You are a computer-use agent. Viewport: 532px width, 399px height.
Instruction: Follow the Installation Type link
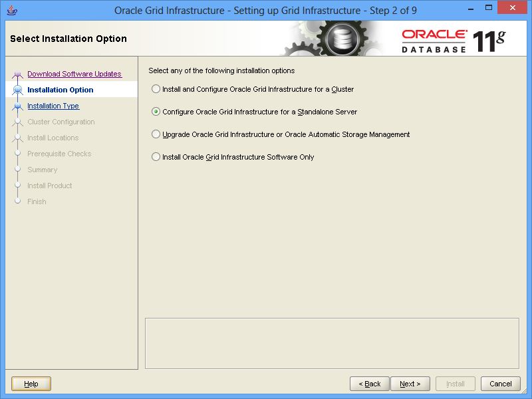tap(53, 106)
